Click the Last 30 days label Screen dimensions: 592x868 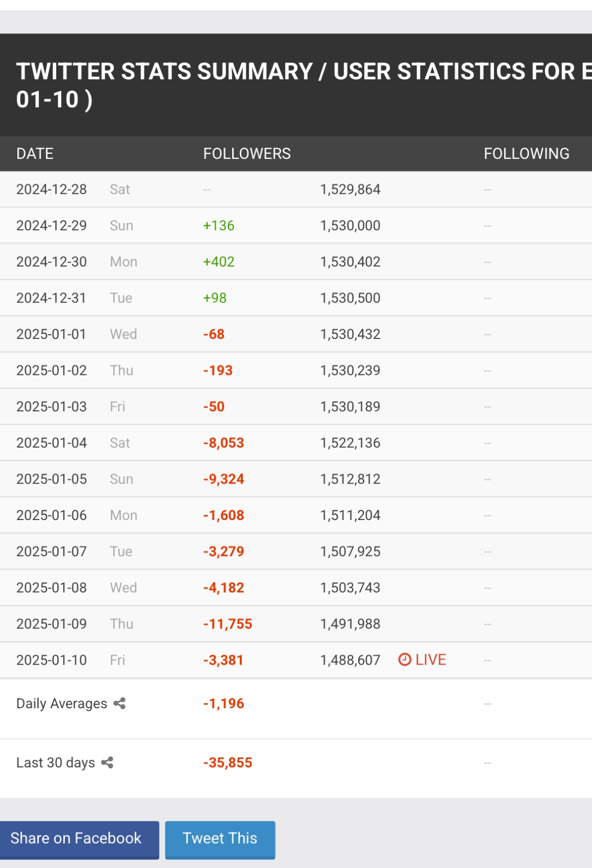(x=56, y=763)
